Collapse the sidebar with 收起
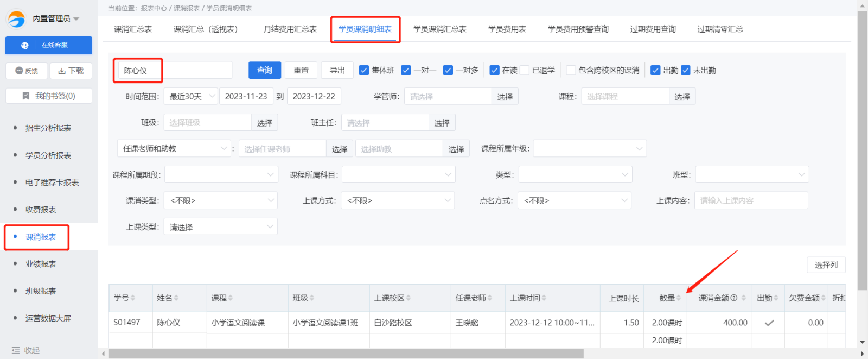Viewport: 868px width, 359px height. (x=26, y=350)
